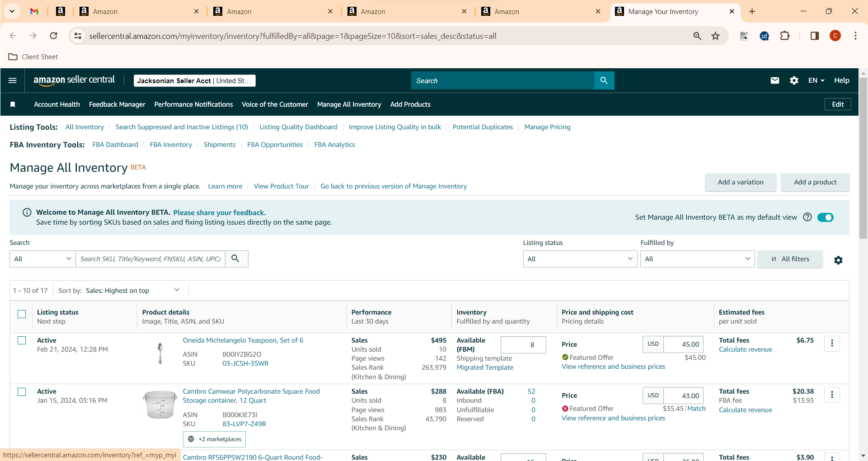Image resolution: width=868 pixels, height=461 pixels.
Task: Click the Oneida teaspoon product thumbnail
Action: coord(160,353)
